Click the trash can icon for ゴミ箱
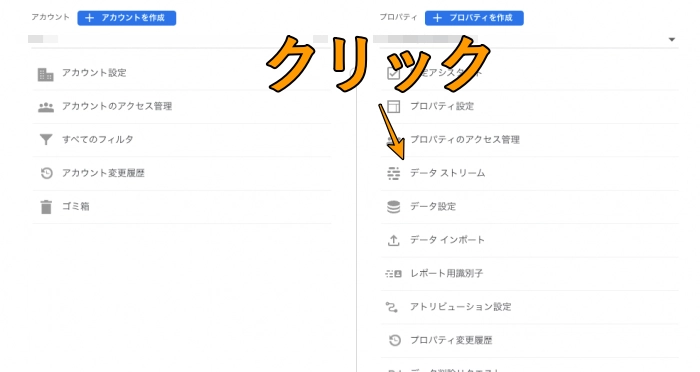Image resolution: width=700 pixels, height=372 pixels. [46, 207]
